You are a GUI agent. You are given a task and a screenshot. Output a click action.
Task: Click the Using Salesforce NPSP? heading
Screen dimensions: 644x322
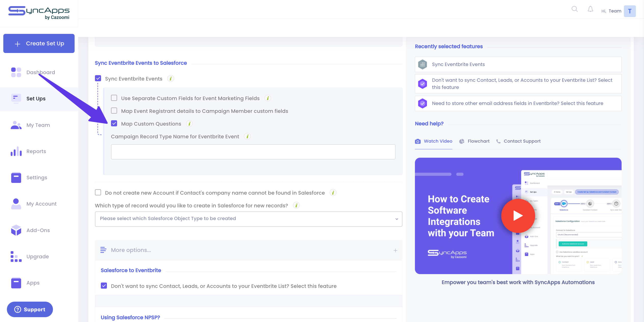click(130, 317)
